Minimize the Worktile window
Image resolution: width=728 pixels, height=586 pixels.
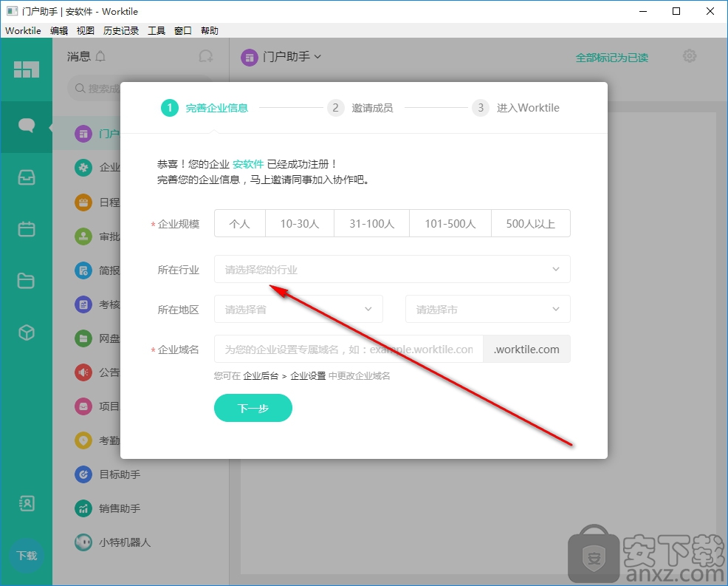pyautogui.click(x=643, y=11)
